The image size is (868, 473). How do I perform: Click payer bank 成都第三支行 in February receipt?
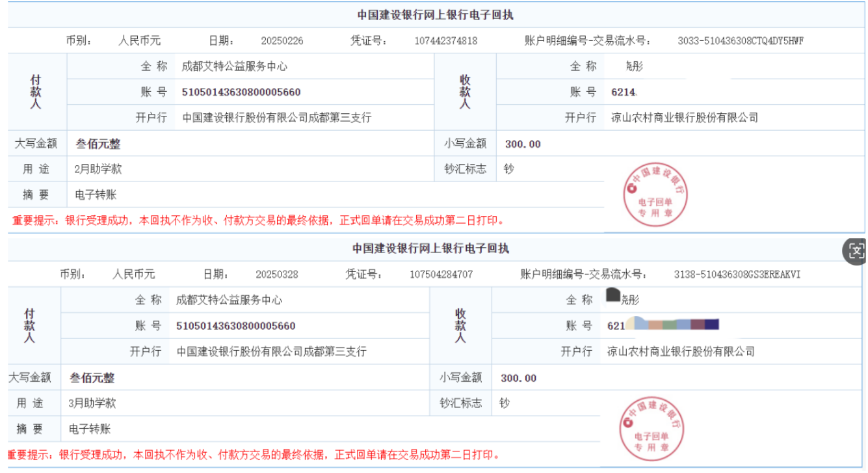(277, 118)
